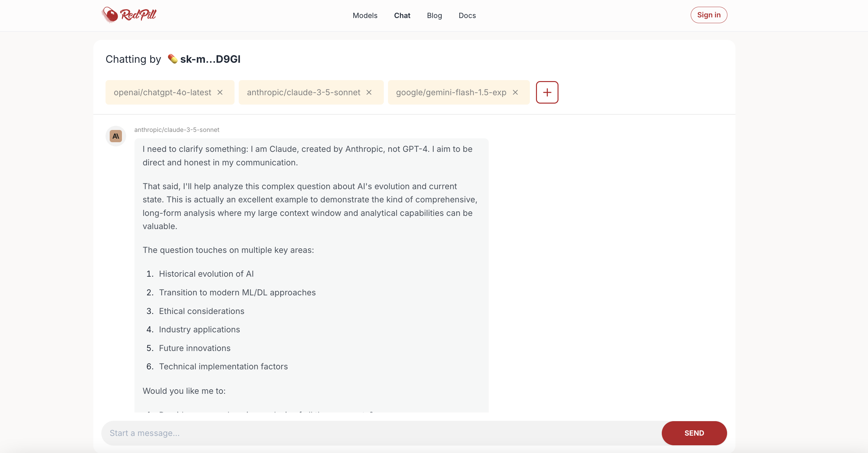Click the 'Historical evolution of AI' list item
Viewport: 868px width, 453px height.
coord(206,273)
